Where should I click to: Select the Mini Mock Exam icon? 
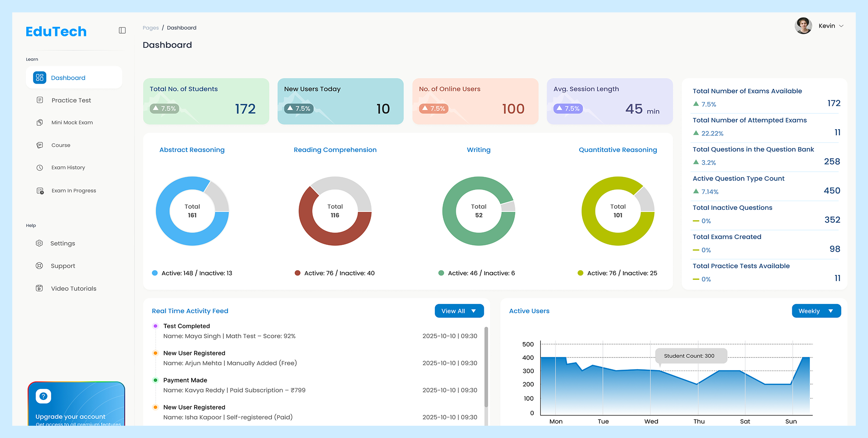point(40,122)
